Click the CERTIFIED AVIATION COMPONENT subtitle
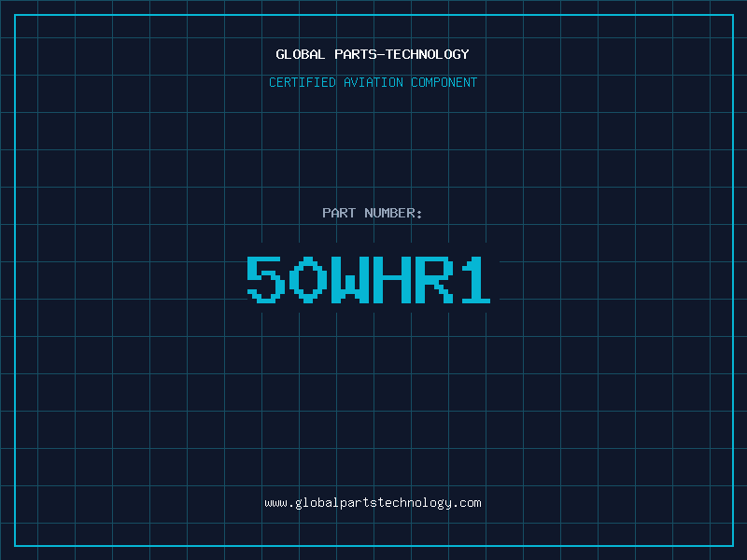This screenshot has height=560, width=747. pyautogui.click(x=373, y=82)
